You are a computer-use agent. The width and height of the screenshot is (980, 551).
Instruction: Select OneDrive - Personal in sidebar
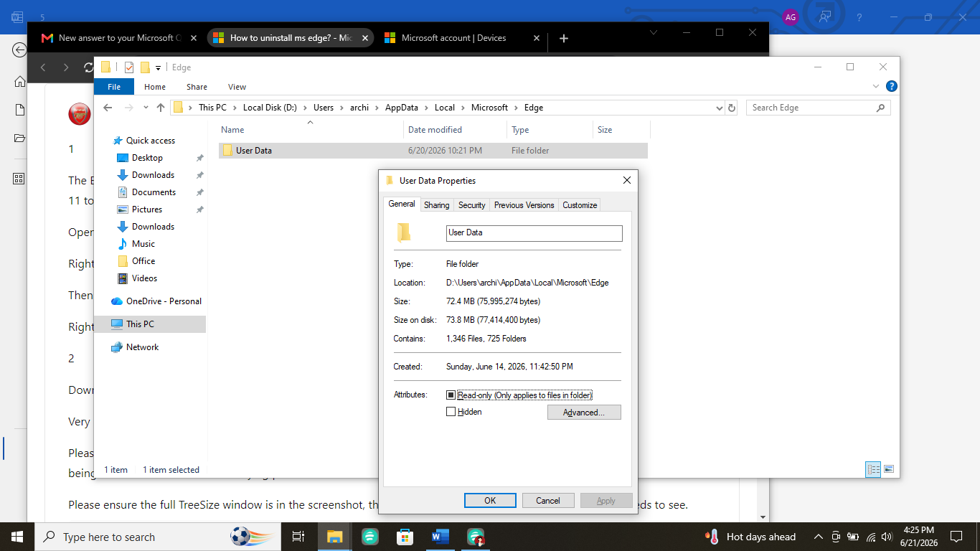click(164, 301)
